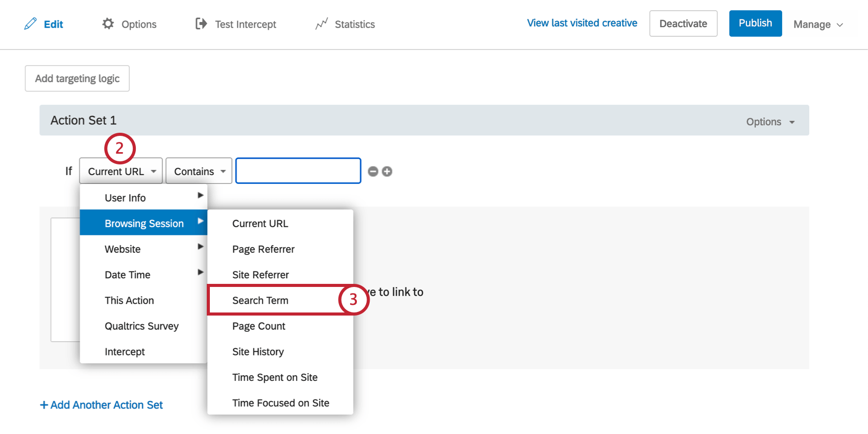Image resolution: width=868 pixels, height=434 pixels.
Task: Choose Page Referrer in the submenu
Action: coord(263,249)
